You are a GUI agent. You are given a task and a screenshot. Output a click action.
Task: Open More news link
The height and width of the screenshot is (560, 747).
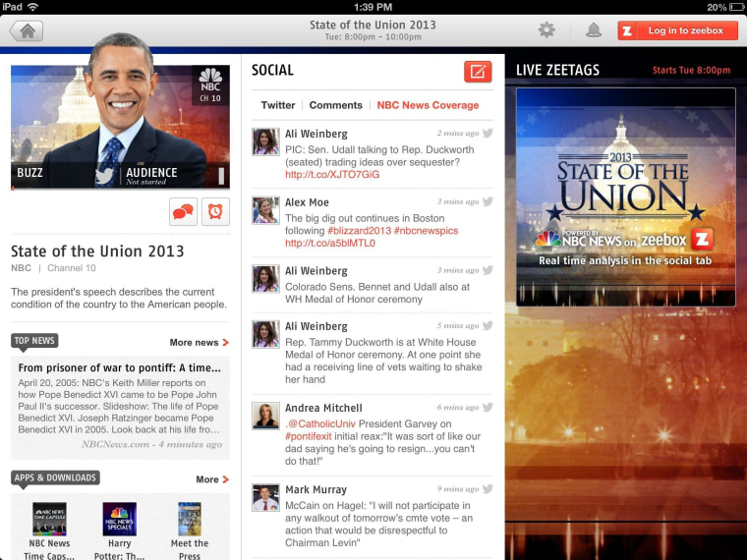(200, 342)
